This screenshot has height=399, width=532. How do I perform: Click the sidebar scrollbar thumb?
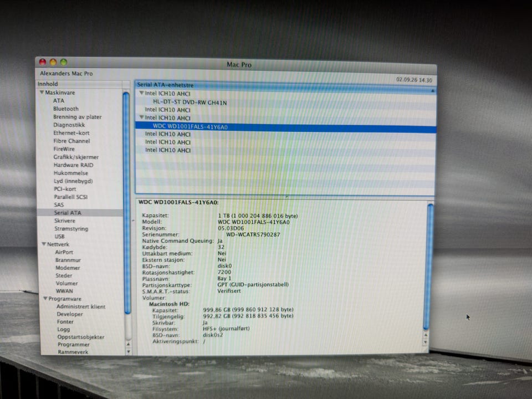tap(126, 203)
